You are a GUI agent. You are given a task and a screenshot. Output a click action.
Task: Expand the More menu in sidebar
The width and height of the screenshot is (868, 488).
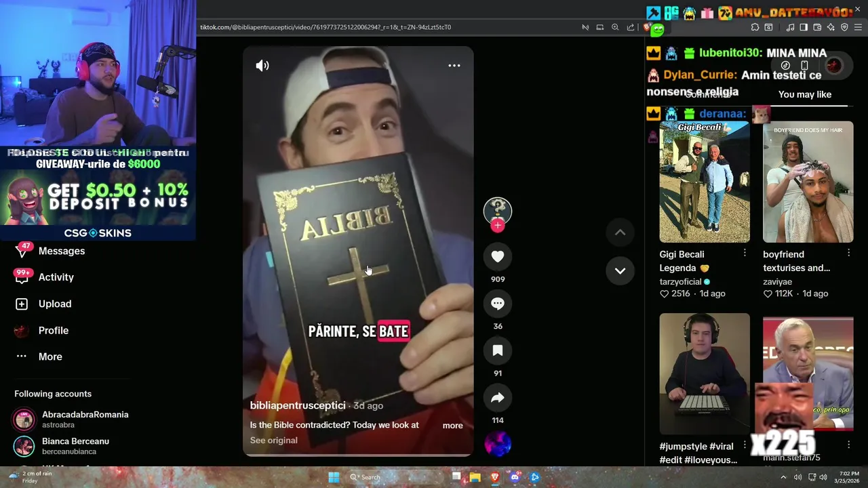(50, 357)
